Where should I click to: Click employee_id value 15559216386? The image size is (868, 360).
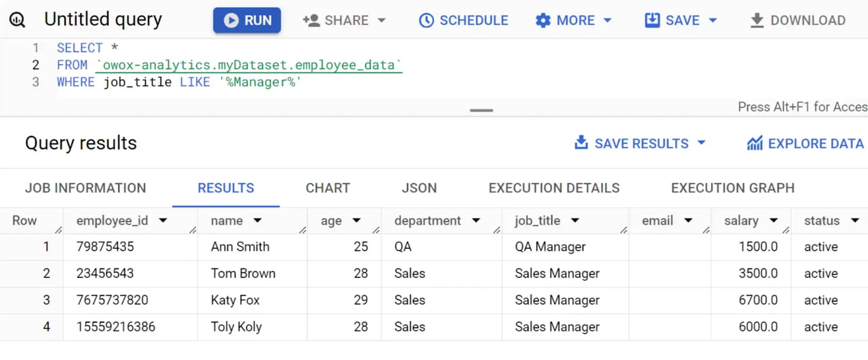(x=116, y=327)
